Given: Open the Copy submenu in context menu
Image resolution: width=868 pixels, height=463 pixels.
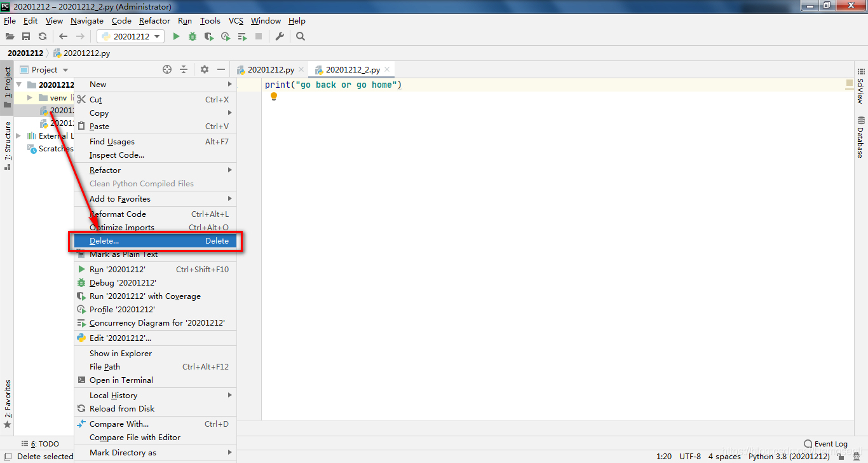Looking at the screenshot, I should 155,113.
